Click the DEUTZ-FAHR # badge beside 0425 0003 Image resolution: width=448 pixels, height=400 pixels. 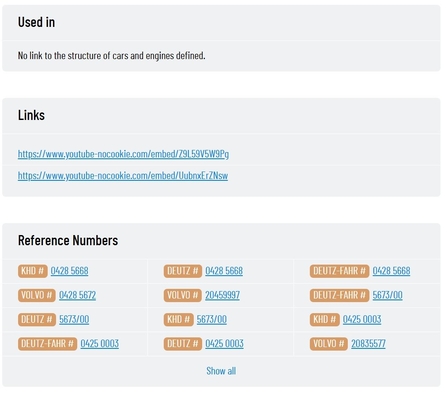(47, 344)
